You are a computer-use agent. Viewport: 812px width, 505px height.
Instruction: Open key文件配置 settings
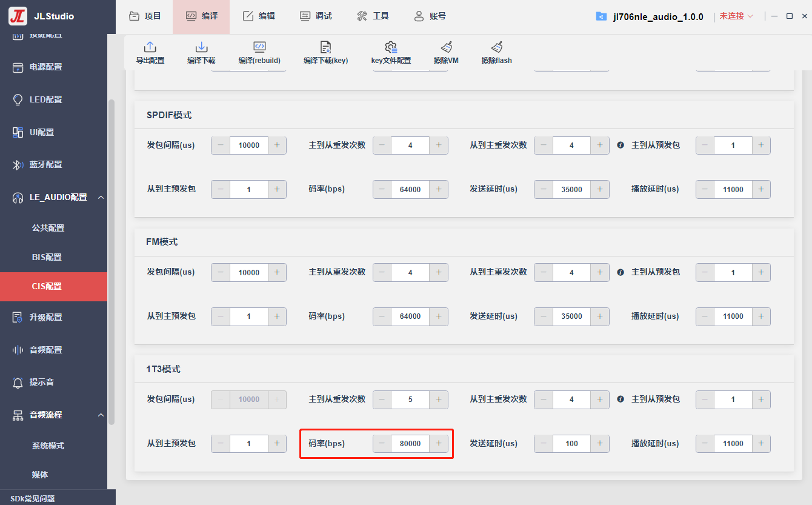tap(391, 53)
